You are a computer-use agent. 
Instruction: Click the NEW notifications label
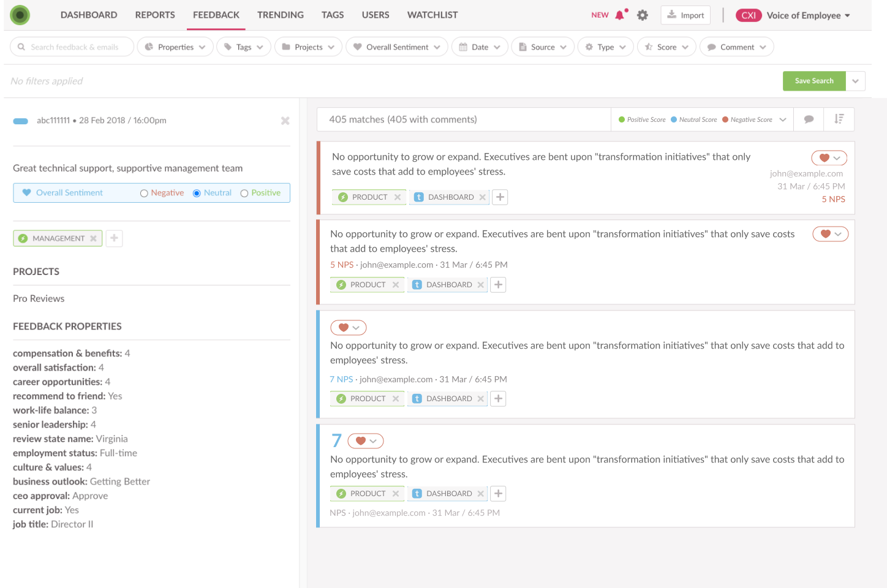pos(600,15)
